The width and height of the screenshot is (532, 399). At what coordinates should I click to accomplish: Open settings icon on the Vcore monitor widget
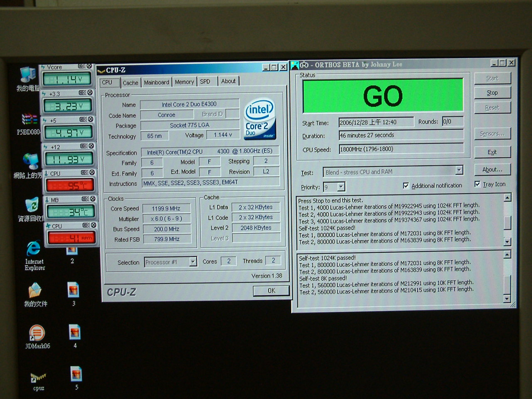[x=81, y=66]
